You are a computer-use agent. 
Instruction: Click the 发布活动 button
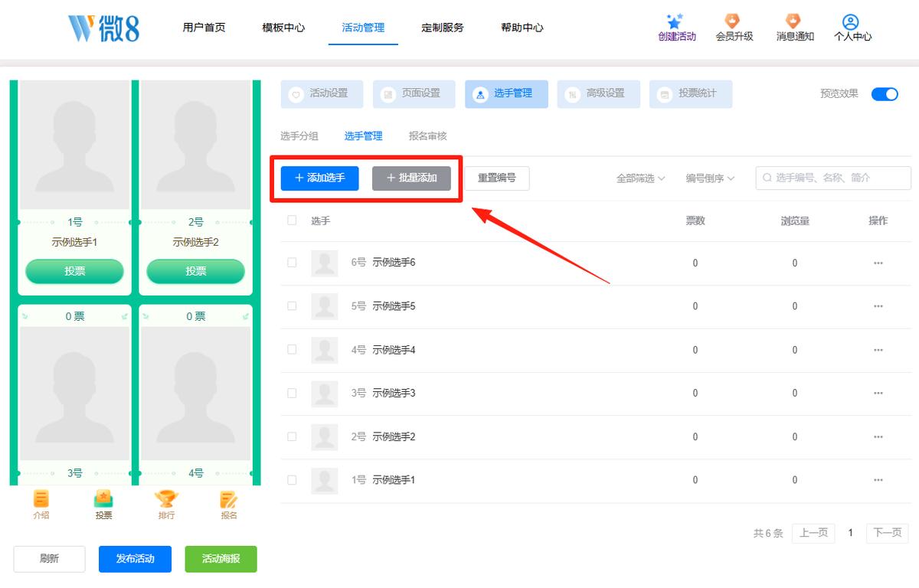click(x=136, y=559)
